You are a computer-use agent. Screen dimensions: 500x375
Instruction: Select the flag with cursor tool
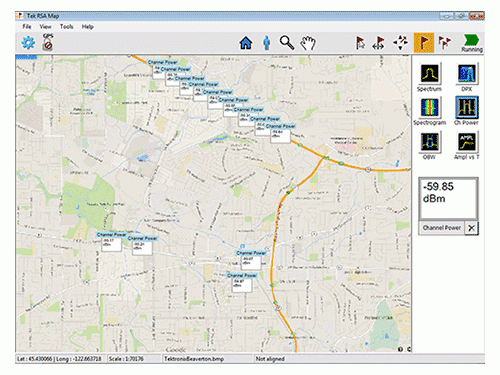pos(360,43)
